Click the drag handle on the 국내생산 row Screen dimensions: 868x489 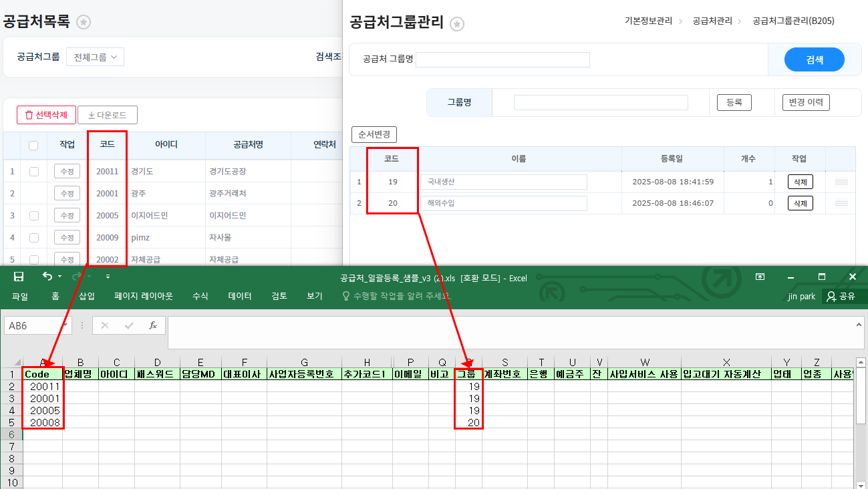841,182
